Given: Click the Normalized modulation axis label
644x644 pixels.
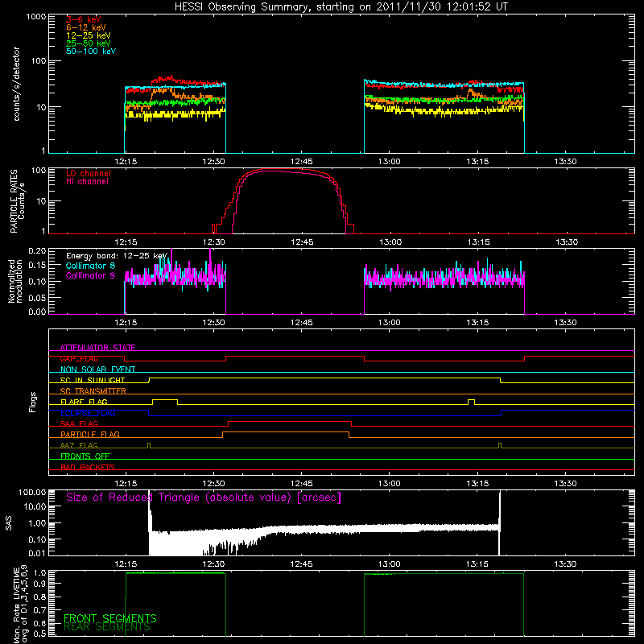Looking at the screenshot, I should [15, 281].
